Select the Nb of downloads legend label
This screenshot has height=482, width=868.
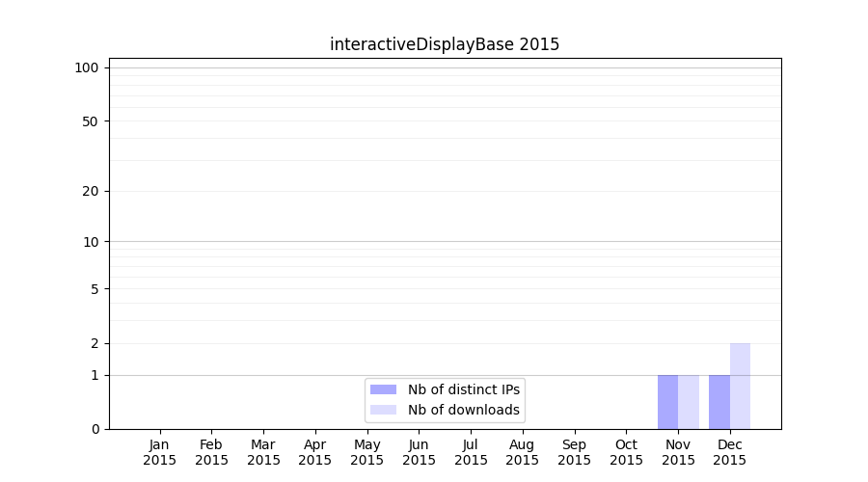click(464, 410)
